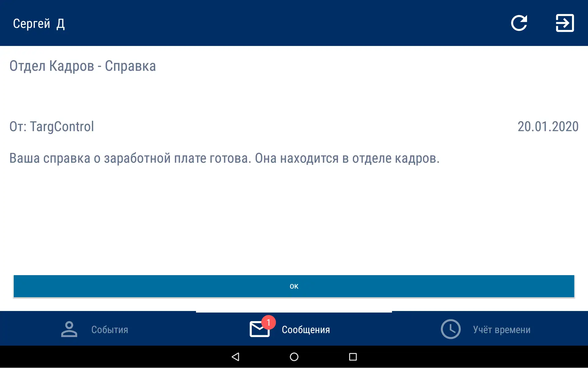This screenshot has height=368, width=588.
Task: Tap the Android home circle button
Action: (x=294, y=357)
